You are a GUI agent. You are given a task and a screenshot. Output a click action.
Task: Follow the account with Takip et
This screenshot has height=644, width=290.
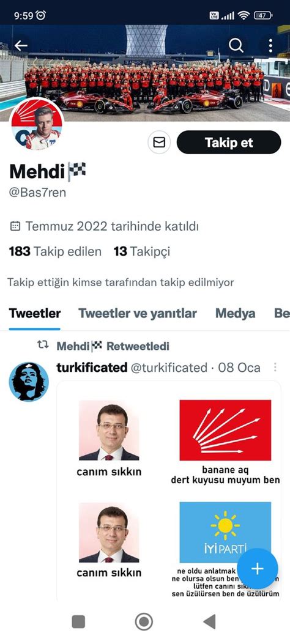pyautogui.click(x=229, y=142)
